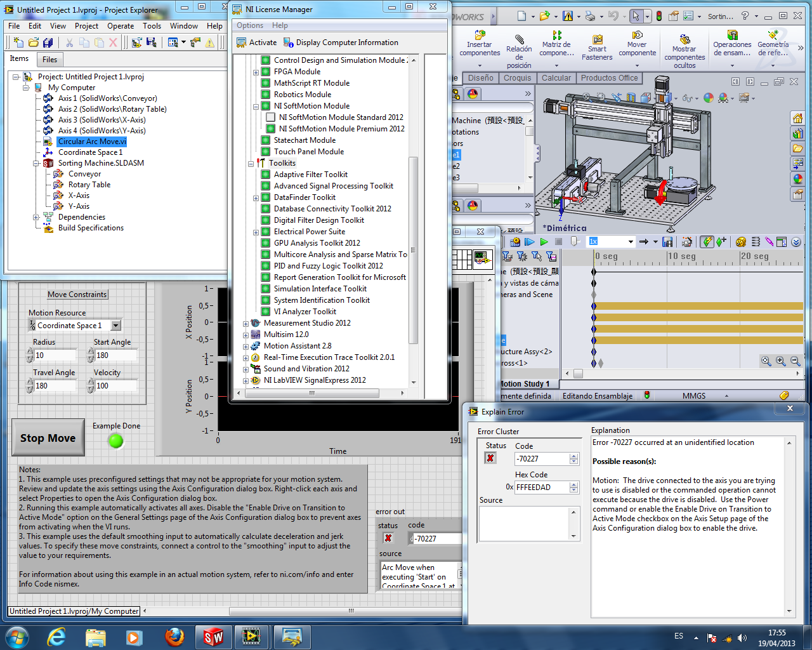Click Save Animation icon in motion study toolbar

pyautogui.click(x=667, y=242)
